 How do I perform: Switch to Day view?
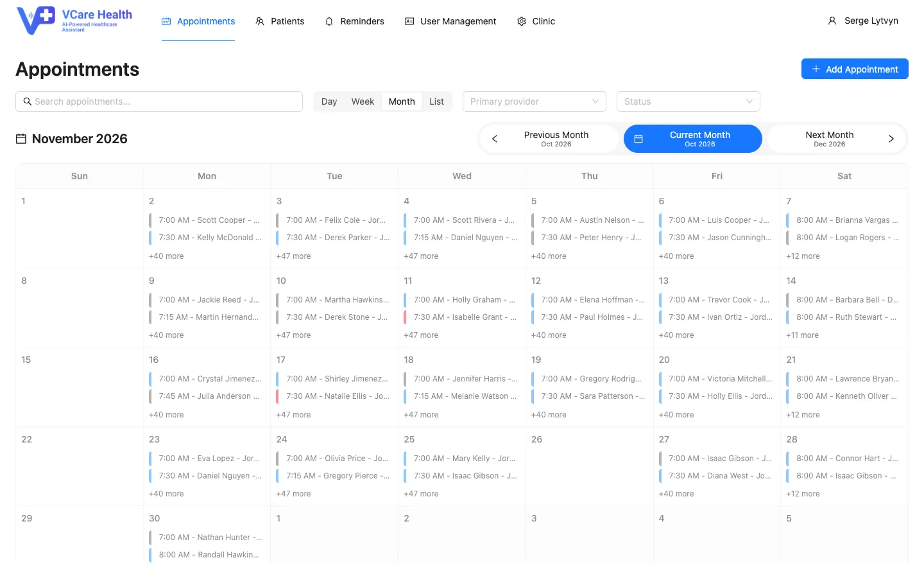coord(329,101)
